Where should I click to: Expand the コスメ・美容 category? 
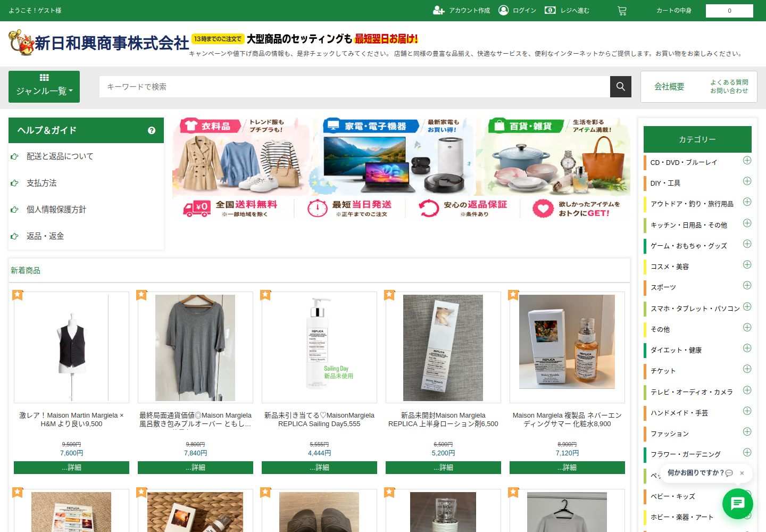pos(747,264)
